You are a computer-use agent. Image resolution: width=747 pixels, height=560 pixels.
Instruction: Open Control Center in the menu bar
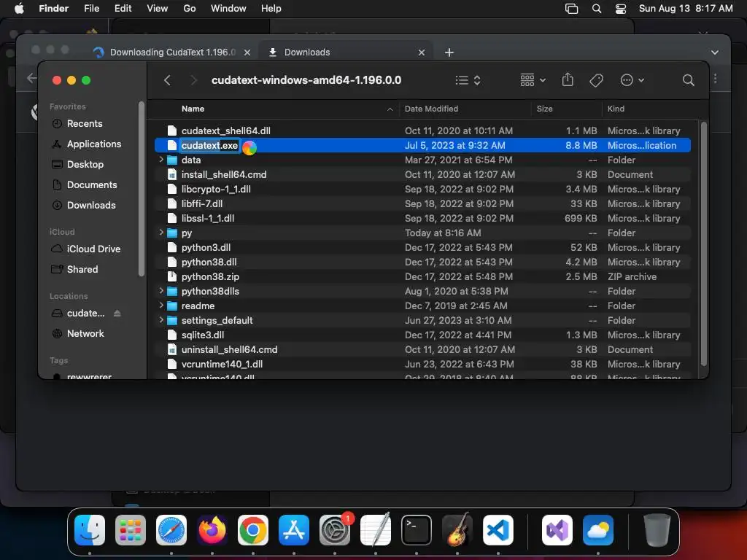coord(621,9)
